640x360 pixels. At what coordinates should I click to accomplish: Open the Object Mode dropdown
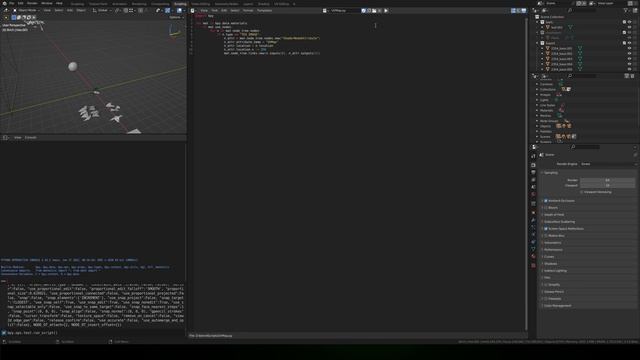coord(27,10)
